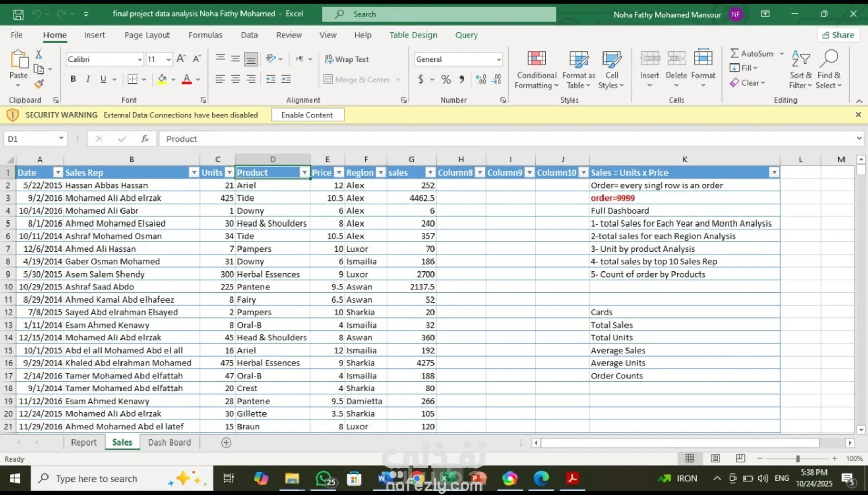868x495 pixels.
Task: Open the font size dropdown
Action: click(x=168, y=59)
